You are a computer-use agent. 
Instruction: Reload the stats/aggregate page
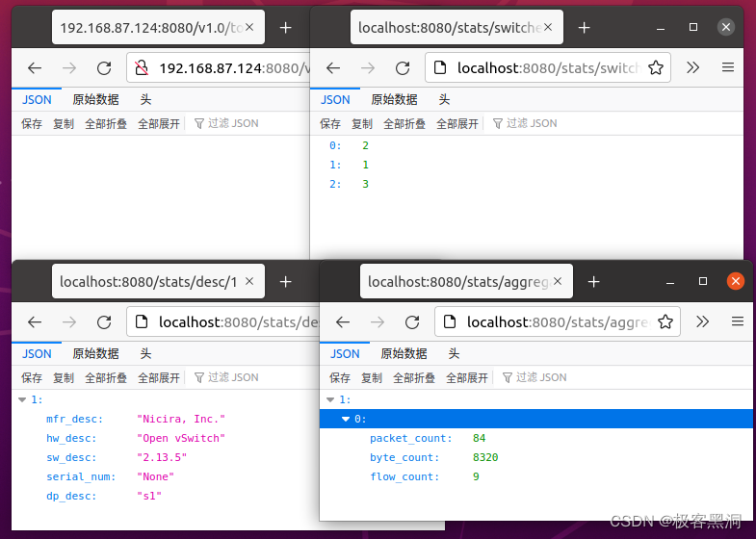tap(412, 321)
